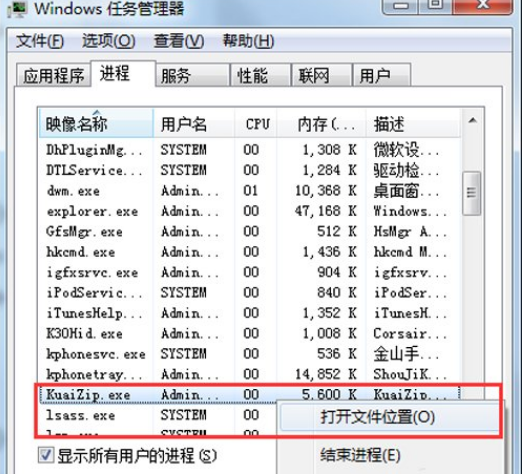Go to the 联网 tab
This screenshot has height=474, width=527.
point(322,76)
